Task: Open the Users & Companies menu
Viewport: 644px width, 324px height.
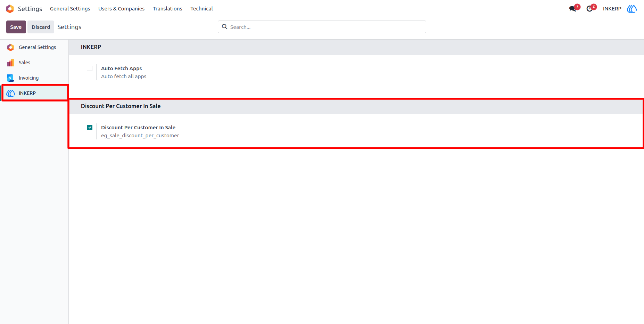Action: coord(121,9)
